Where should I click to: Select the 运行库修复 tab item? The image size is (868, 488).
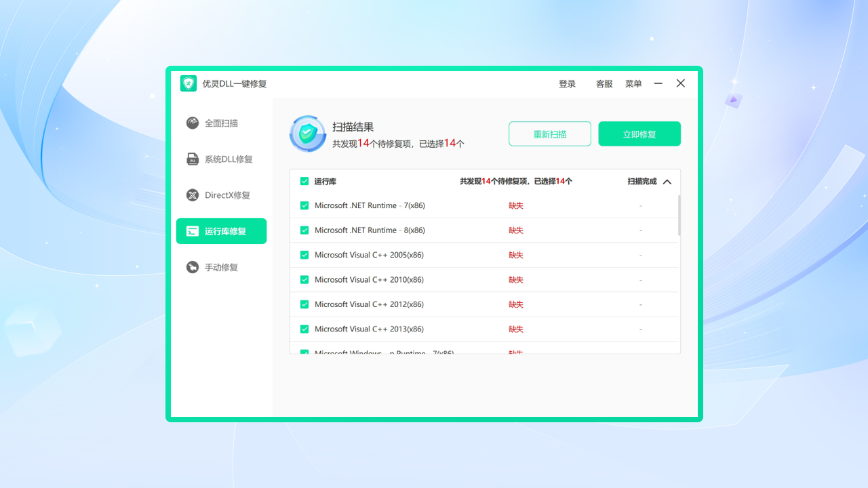221,230
